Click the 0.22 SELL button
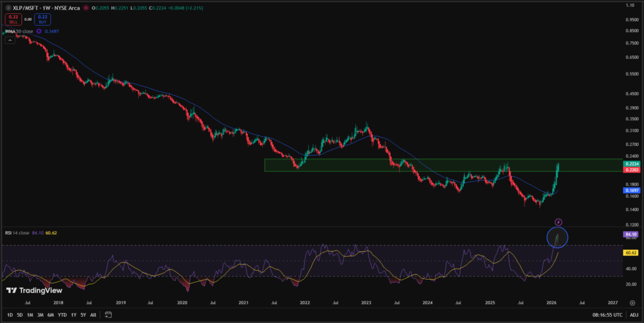The image size is (644, 323). 13,20
